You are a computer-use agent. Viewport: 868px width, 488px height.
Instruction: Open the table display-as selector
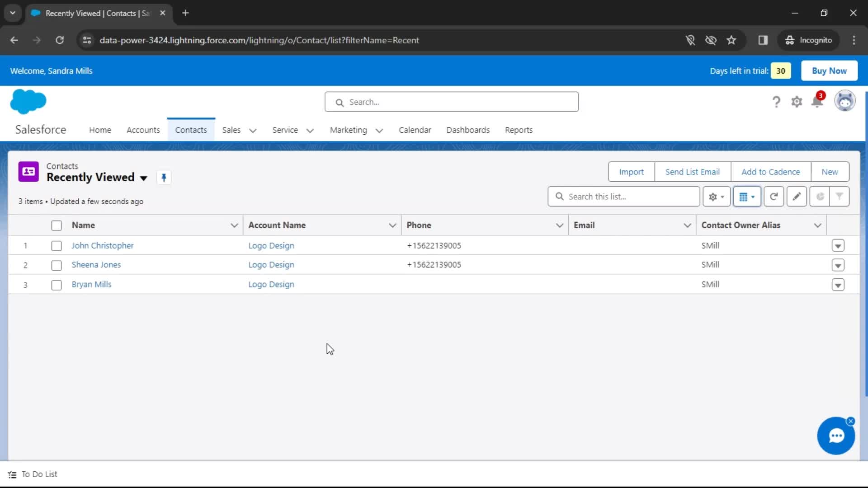[747, 197]
